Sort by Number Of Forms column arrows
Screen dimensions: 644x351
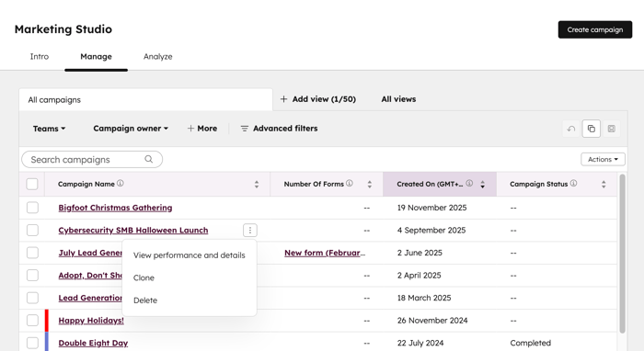[x=370, y=184]
